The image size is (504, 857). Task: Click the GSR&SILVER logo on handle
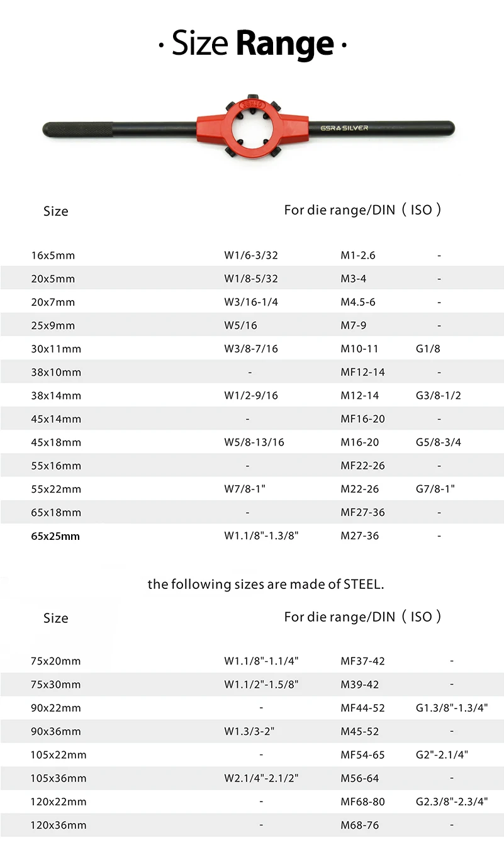pyautogui.click(x=344, y=128)
